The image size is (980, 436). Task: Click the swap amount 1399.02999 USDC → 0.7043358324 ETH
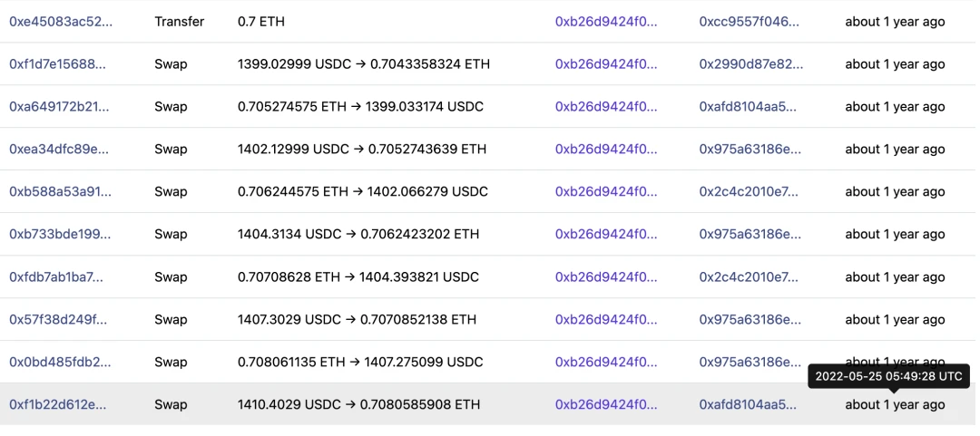(364, 64)
